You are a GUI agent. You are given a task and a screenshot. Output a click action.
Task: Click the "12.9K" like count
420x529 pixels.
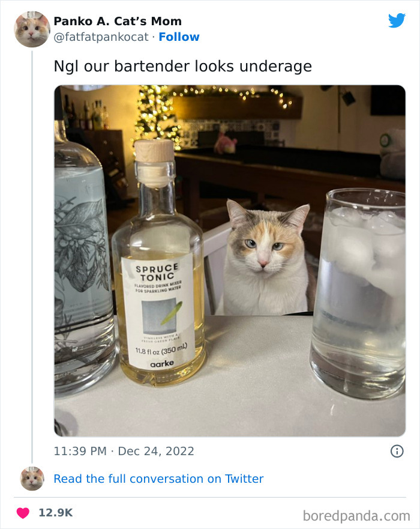tap(54, 511)
